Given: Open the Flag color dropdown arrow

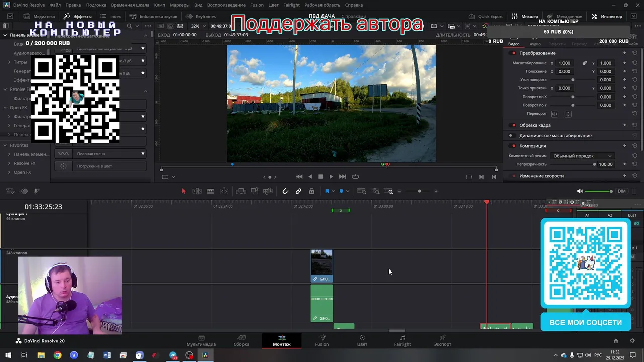Looking at the screenshot, I should (x=333, y=191).
